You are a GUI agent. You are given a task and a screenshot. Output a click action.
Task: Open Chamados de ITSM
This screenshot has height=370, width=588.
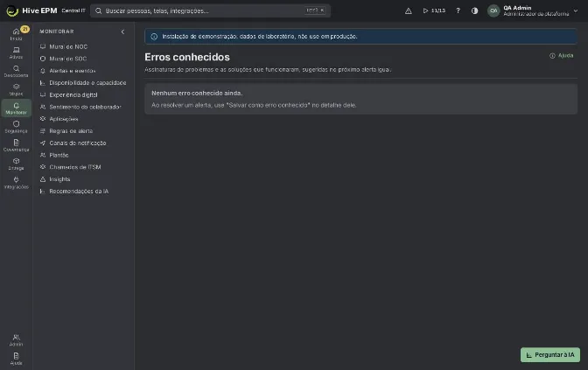(x=83, y=167)
